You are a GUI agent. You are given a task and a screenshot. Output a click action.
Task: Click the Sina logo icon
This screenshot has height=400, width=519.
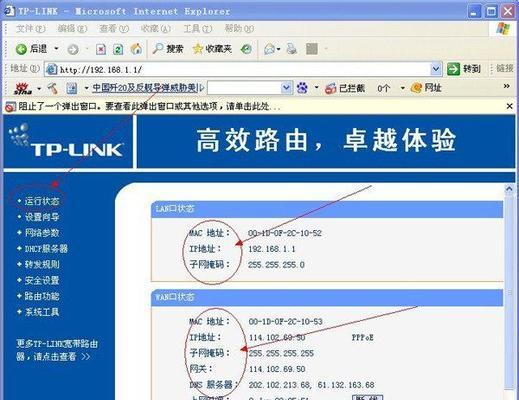tap(23, 88)
